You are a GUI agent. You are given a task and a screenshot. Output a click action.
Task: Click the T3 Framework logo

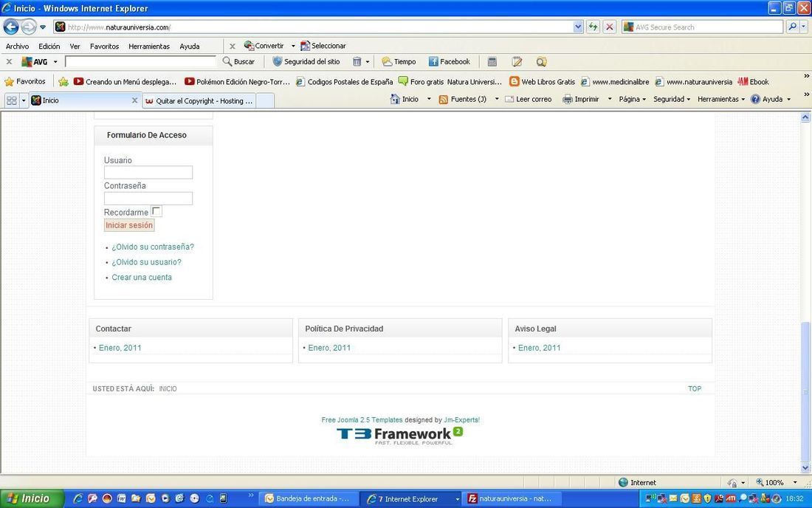pos(400,436)
